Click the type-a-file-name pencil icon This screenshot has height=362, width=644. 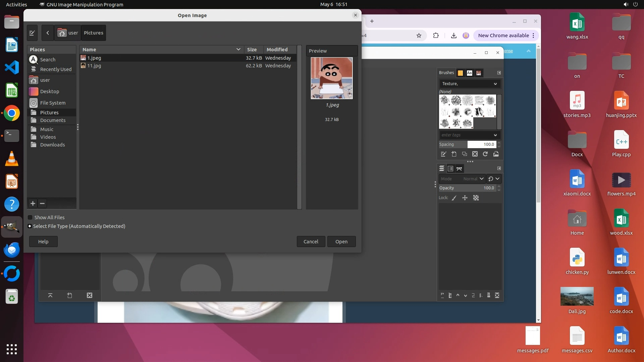tap(32, 33)
